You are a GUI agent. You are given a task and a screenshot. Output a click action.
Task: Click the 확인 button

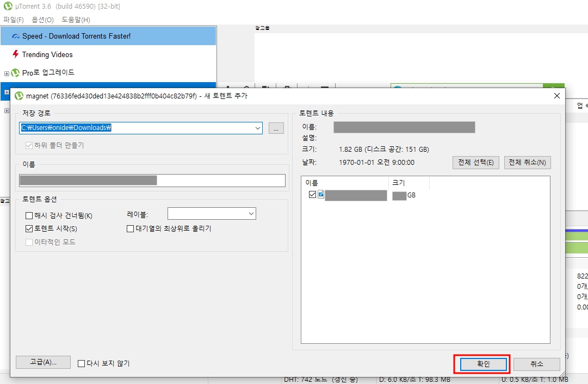point(484,364)
